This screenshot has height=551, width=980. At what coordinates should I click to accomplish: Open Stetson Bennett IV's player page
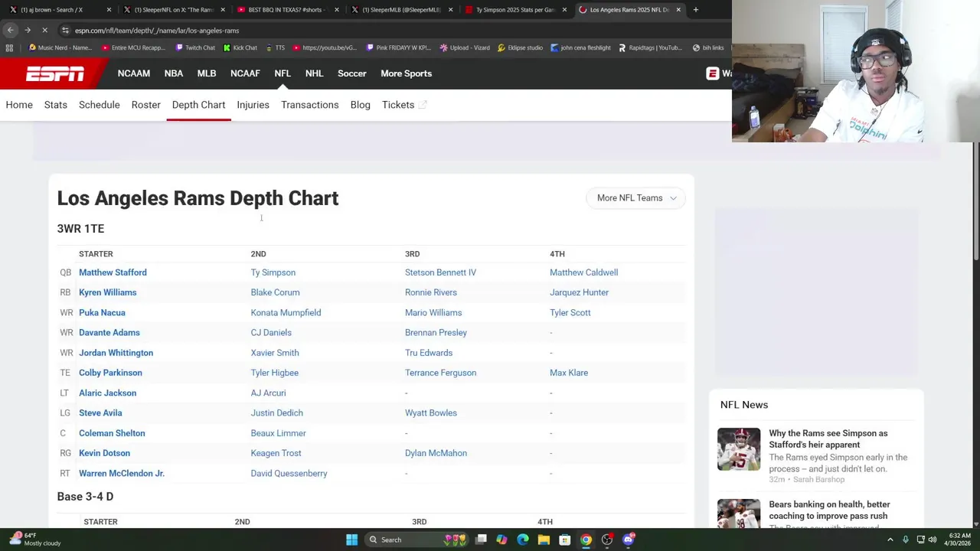point(440,272)
